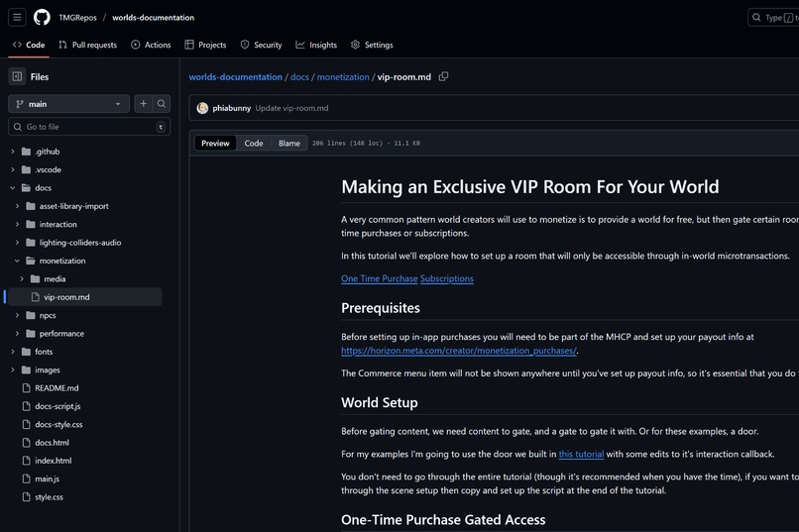Click worlds-documentation in the top header
799x532 pixels.
tap(154, 17)
